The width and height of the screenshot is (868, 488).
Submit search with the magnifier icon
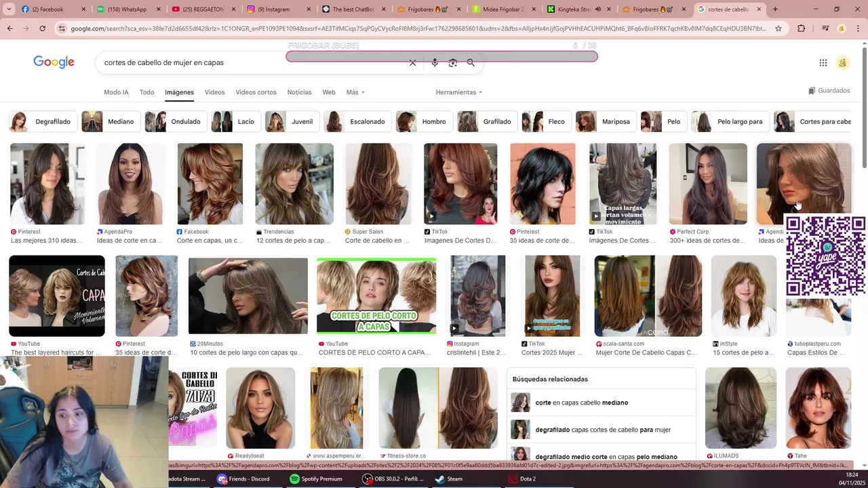471,62
